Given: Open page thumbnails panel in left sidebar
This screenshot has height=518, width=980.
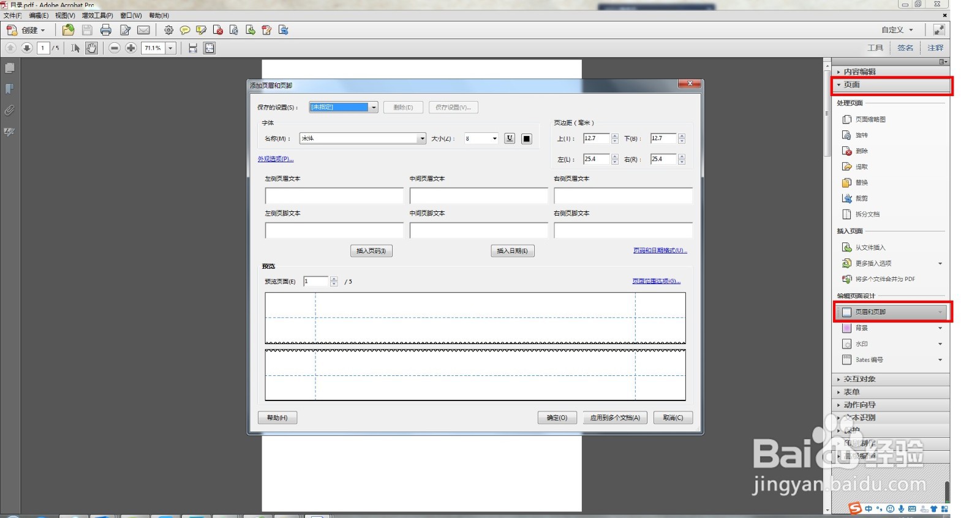Looking at the screenshot, I should tap(10, 68).
